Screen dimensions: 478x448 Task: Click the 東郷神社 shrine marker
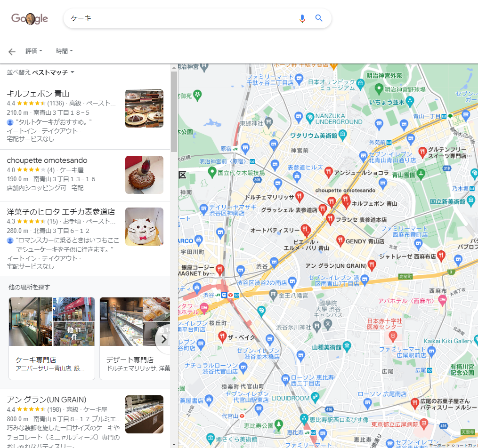[268, 122]
